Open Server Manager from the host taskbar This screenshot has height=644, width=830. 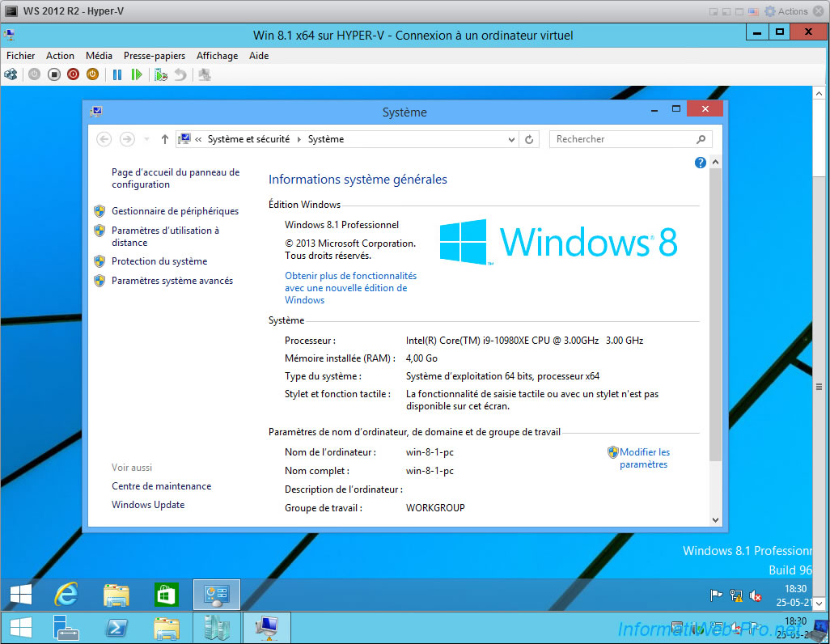66,628
